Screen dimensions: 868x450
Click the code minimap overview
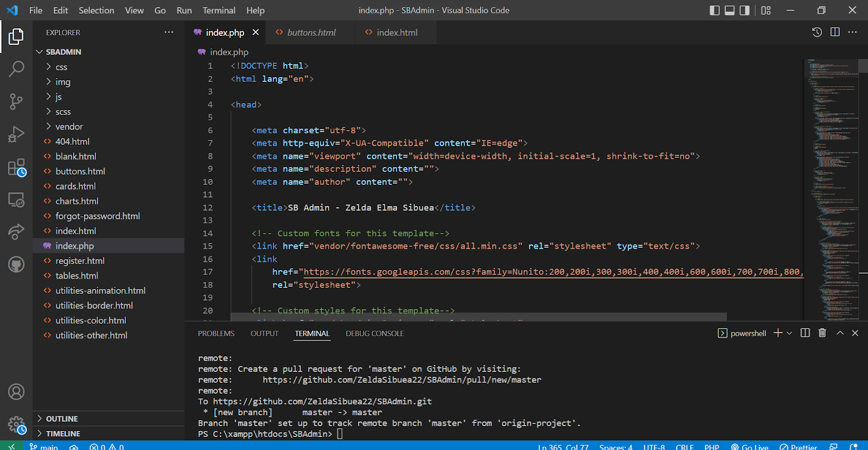click(x=831, y=190)
